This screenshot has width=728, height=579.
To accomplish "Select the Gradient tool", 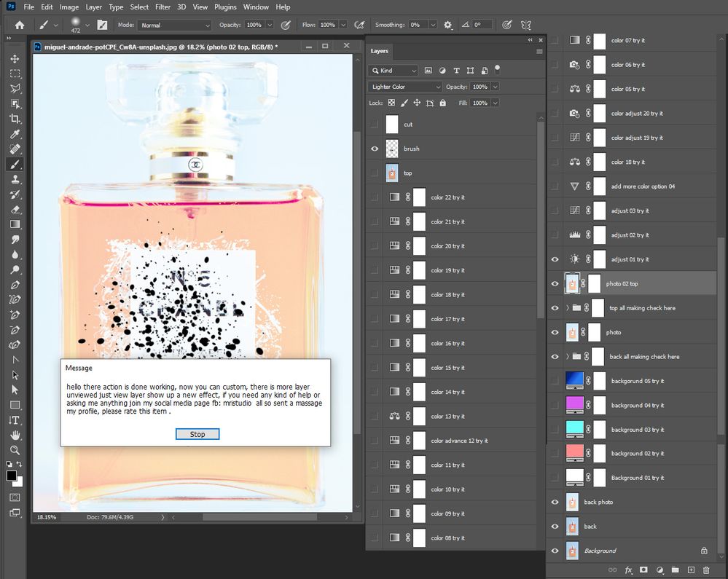I will 15,224.
